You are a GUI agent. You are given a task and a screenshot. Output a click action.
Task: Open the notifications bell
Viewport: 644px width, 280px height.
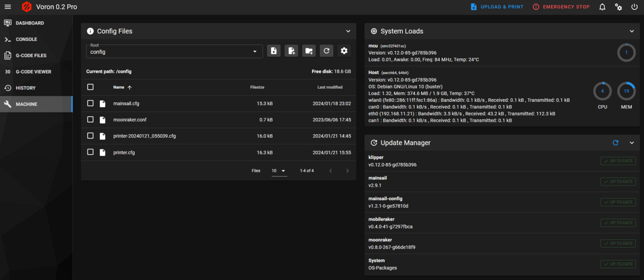603,7
